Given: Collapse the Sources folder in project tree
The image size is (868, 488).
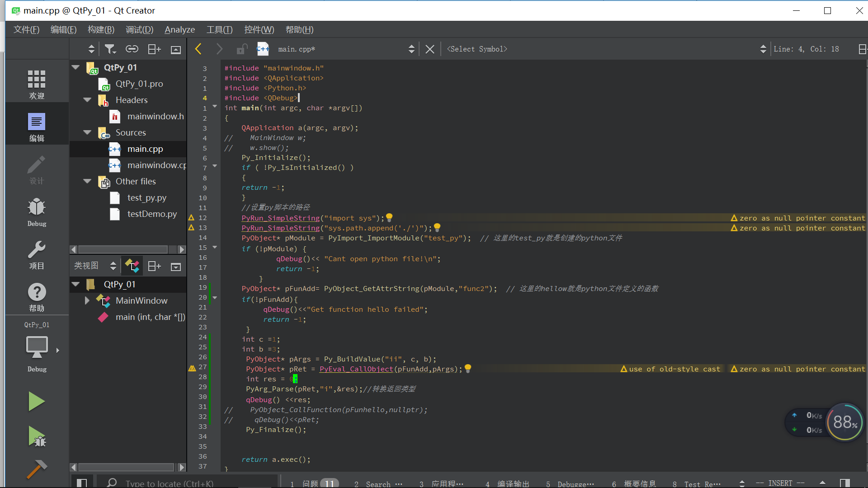Looking at the screenshot, I should coord(87,132).
